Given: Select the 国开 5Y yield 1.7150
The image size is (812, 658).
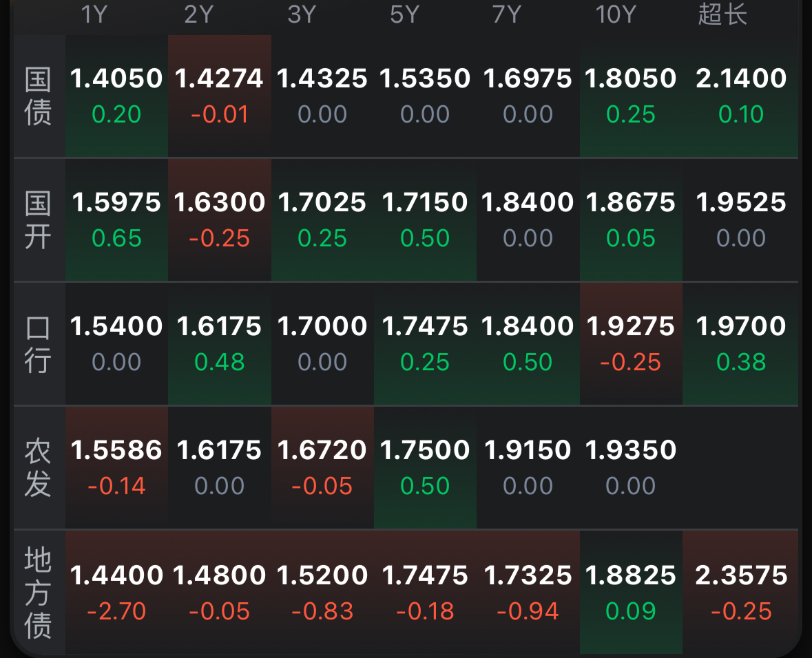Looking at the screenshot, I should (x=425, y=220).
